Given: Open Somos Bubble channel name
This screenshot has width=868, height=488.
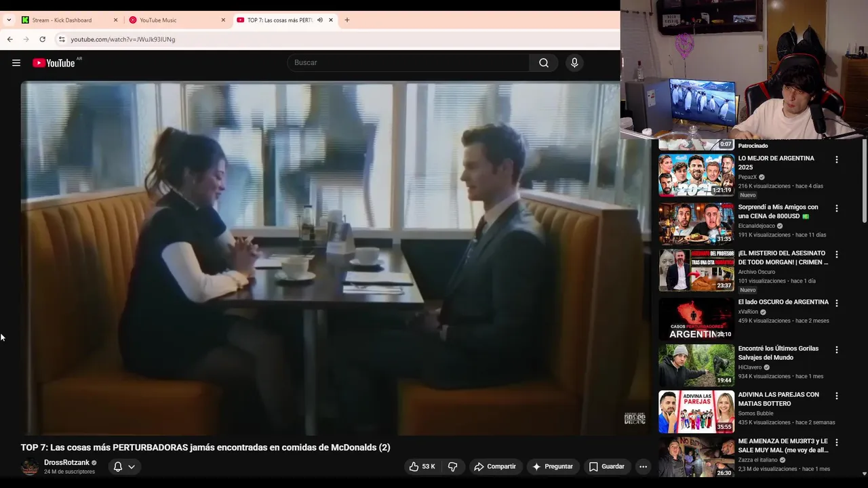Looking at the screenshot, I should pos(757,413).
